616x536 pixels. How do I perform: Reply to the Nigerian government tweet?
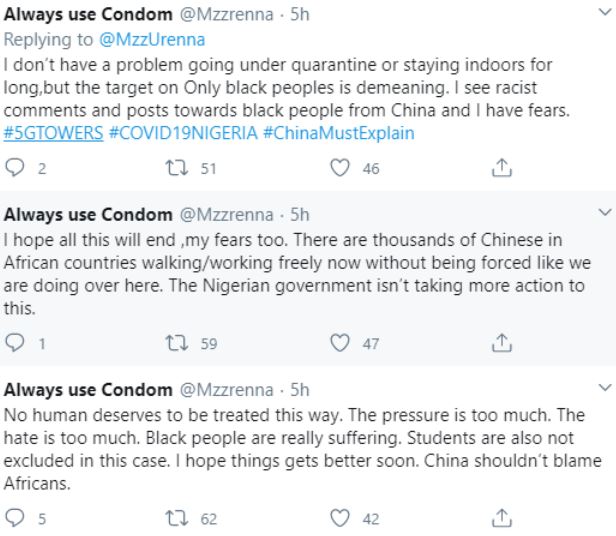(14, 344)
